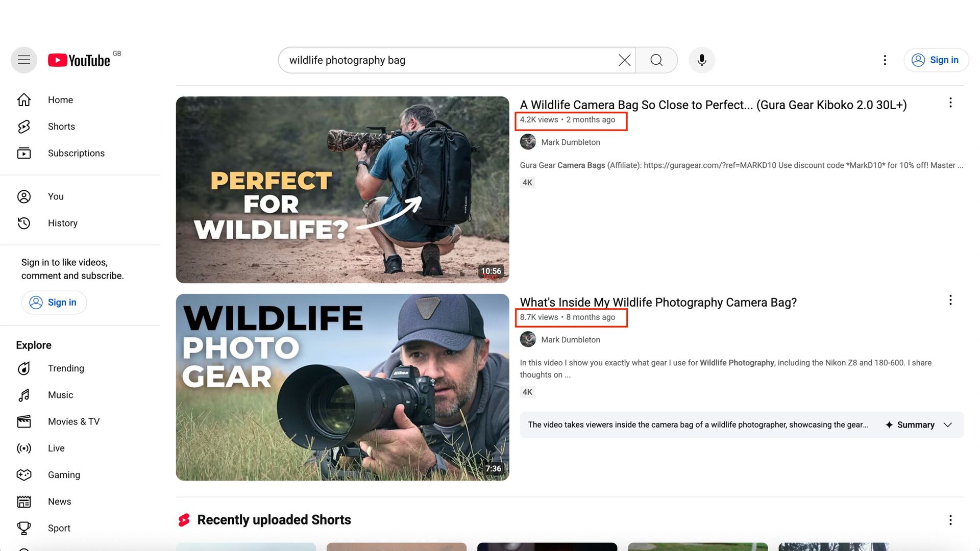Open YouTube settings three-dot menu

pyautogui.click(x=885, y=60)
